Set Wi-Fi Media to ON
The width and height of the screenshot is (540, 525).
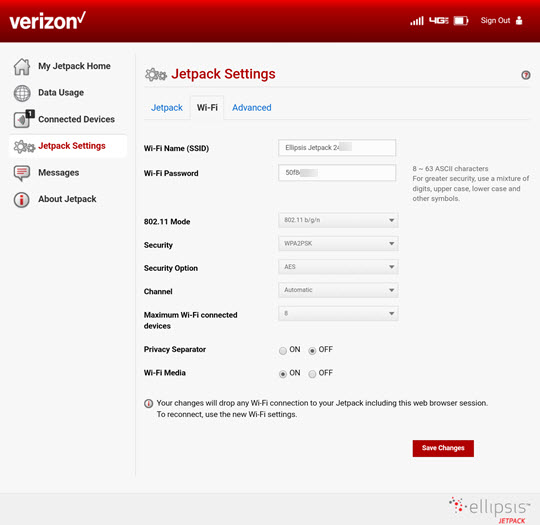coord(283,374)
